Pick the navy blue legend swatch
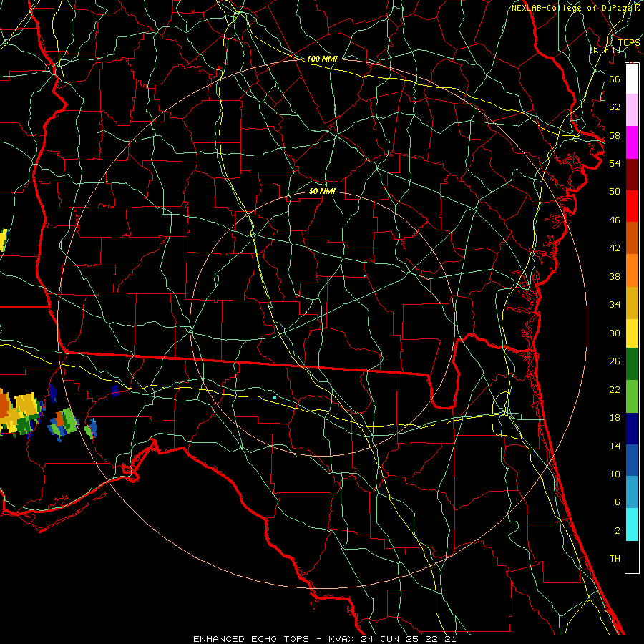 [x=632, y=429]
